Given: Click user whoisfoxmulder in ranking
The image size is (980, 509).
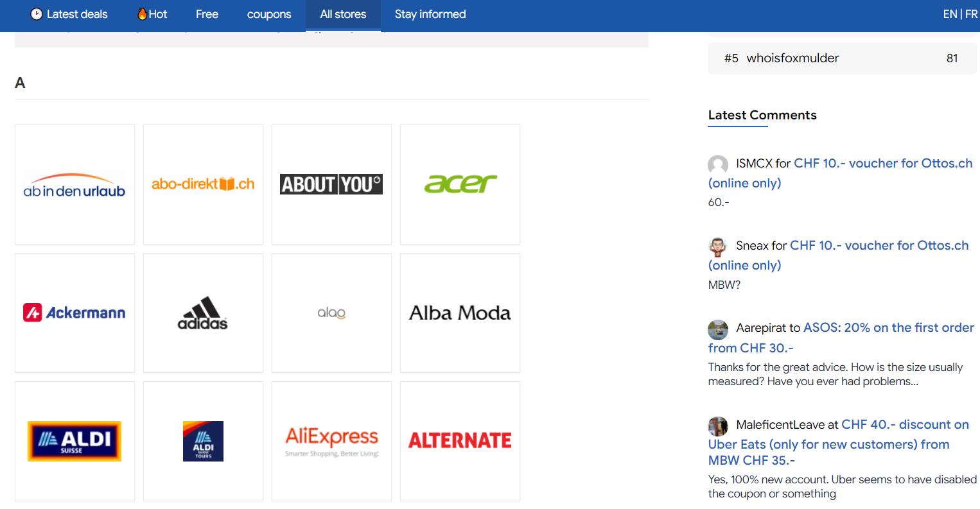Looking at the screenshot, I should pos(792,58).
